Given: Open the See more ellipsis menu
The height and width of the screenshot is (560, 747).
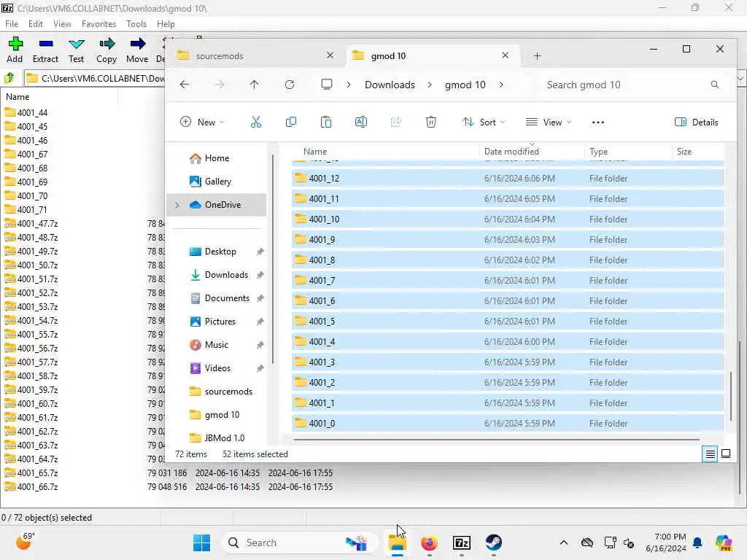Looking at the screenshot, I should pos(598,122).
